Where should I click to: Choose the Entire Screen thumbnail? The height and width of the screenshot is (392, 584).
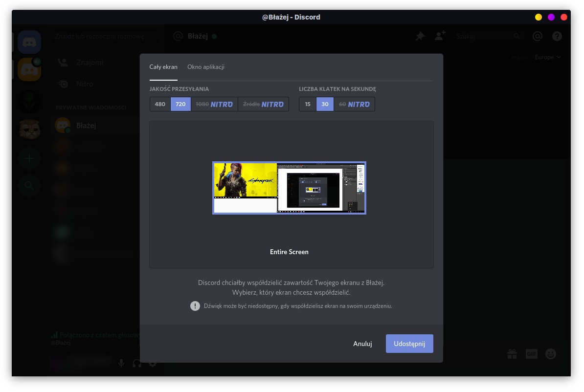click(x=290, y=188)
